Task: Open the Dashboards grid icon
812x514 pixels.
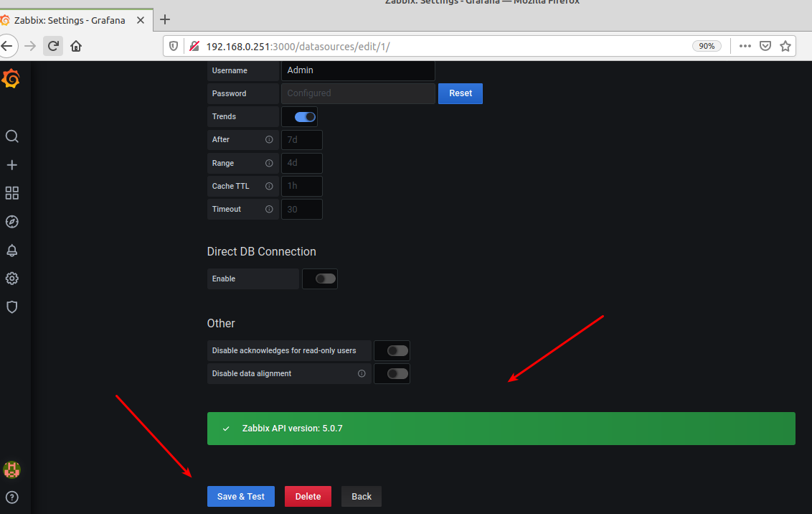Action: coord(11,193)
